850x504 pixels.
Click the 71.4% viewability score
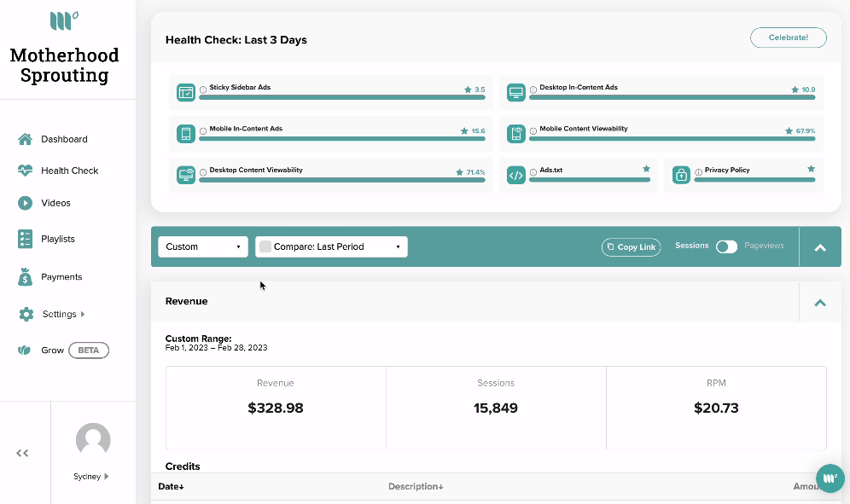click(x=475, y=172)
